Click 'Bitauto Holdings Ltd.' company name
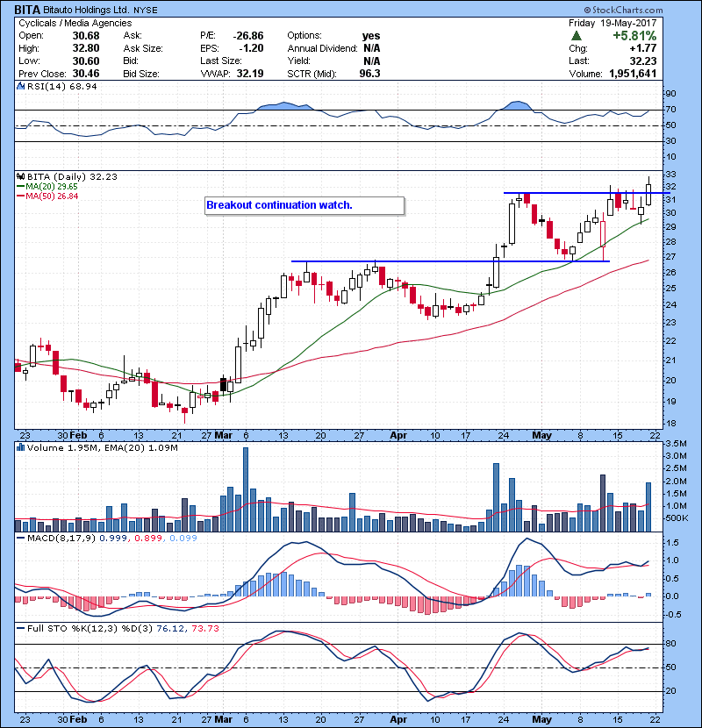The width and height of the screenshot is (702, 728). [x=86, y=10]
